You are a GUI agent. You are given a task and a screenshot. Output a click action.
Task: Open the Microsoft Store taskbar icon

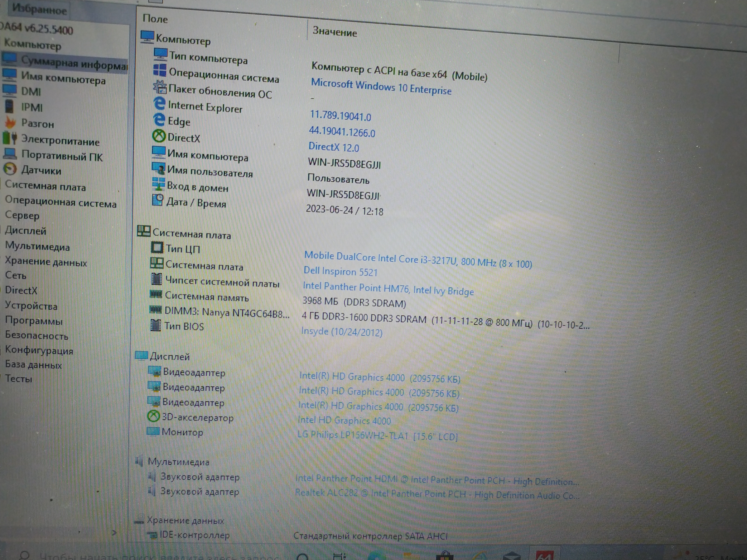(x=445, y=555)
